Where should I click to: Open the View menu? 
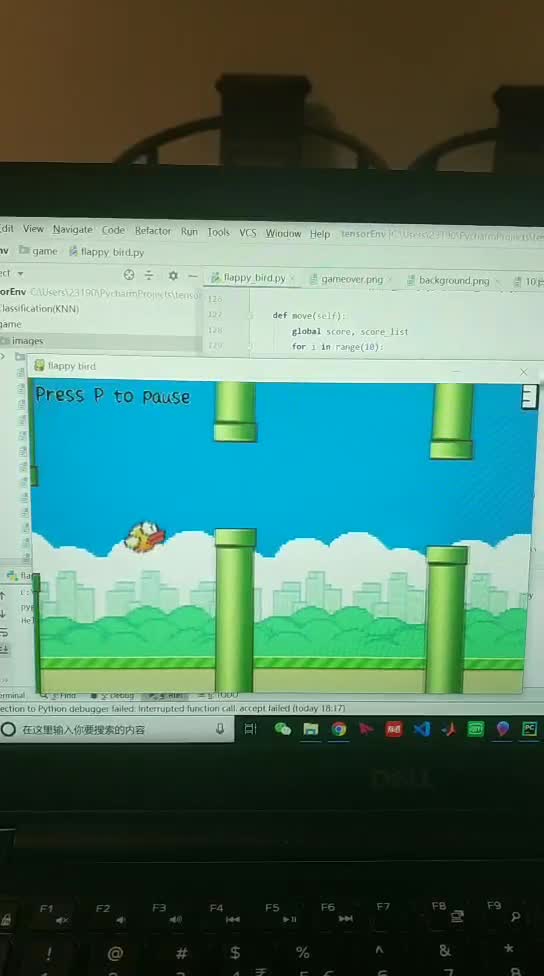point(34,228)
